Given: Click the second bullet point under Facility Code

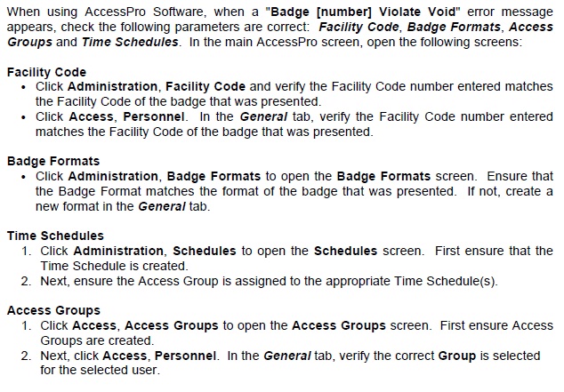Looking at the screenshot, I should 25,117.
